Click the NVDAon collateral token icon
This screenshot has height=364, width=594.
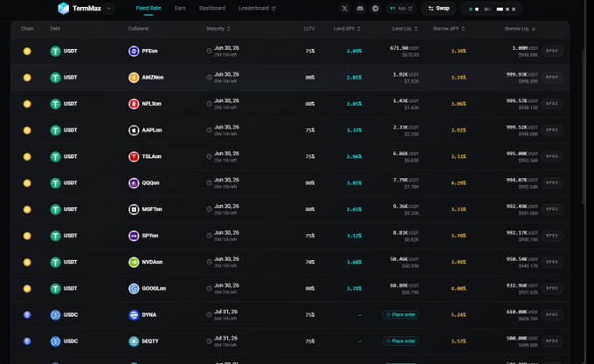click(x=134, y=262)
